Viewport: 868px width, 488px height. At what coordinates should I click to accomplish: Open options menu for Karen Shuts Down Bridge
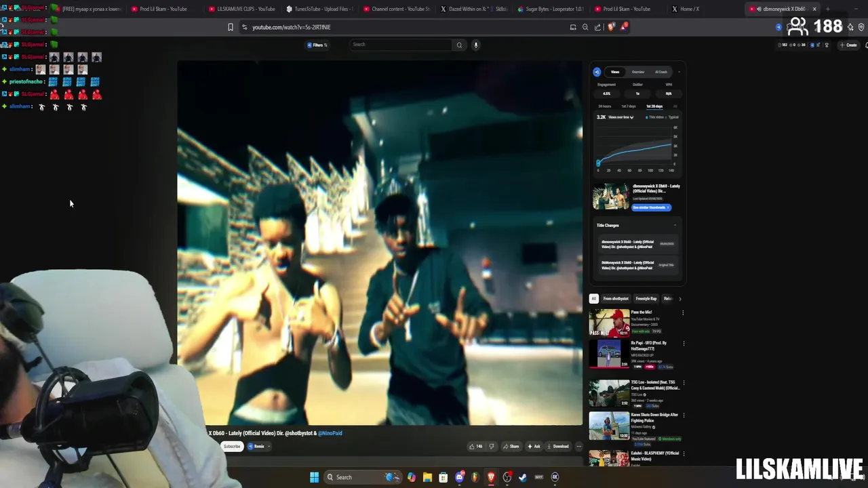click(x=683, y=415)
